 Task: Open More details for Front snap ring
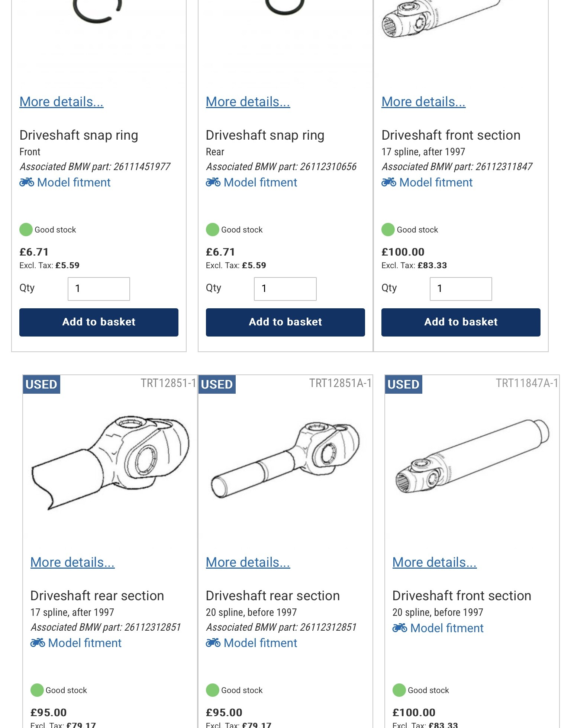[61, 102]
